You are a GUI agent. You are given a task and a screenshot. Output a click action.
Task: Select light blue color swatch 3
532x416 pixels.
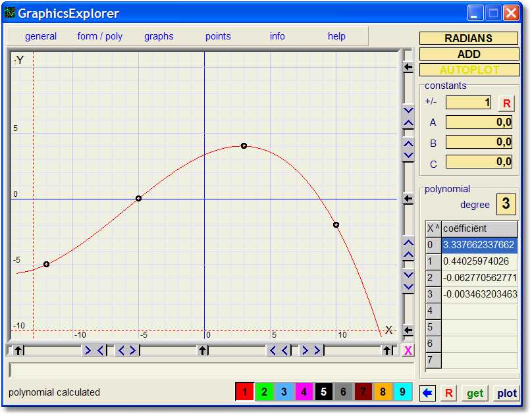tap(284, 392)
